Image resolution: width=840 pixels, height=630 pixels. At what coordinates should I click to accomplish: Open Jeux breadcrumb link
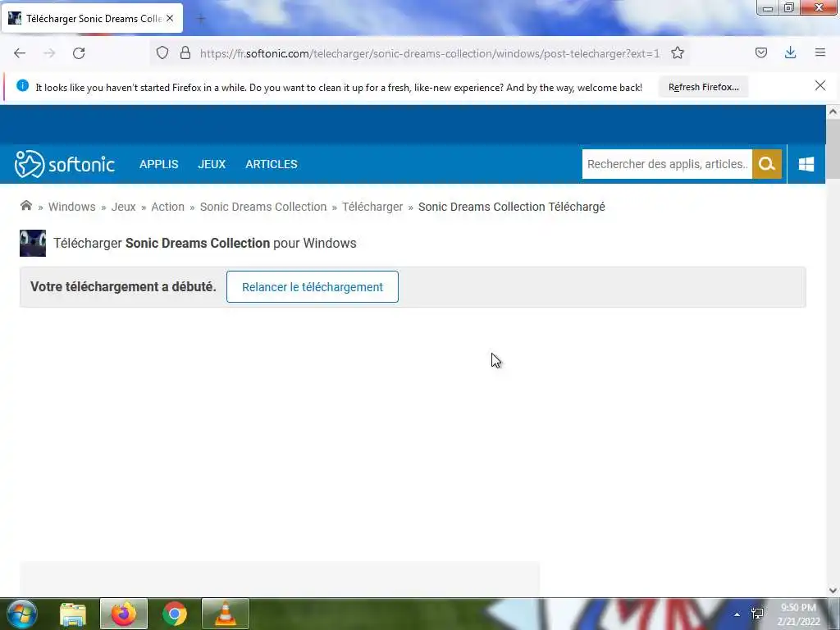[123, 207]
